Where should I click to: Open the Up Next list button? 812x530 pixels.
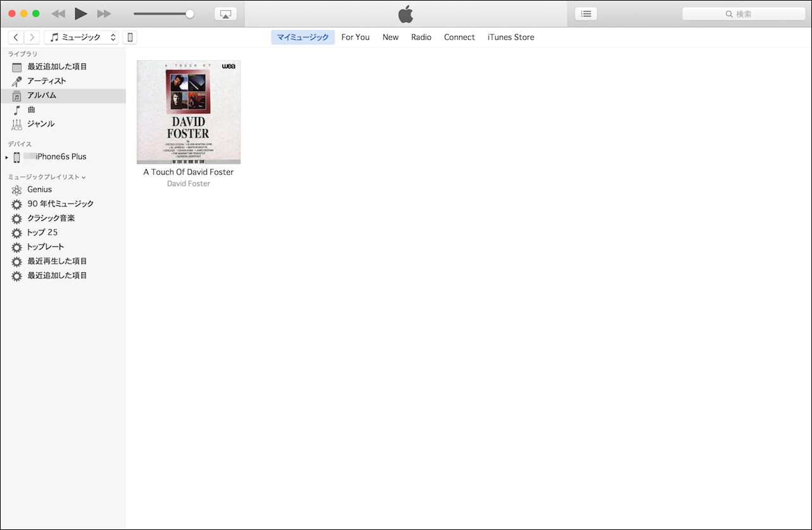586,14
